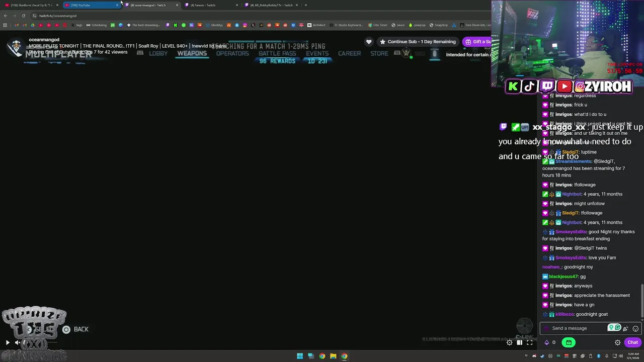644x362 pixels.
Task: Open the Steam tray icon
Action: tap(542, 356)
